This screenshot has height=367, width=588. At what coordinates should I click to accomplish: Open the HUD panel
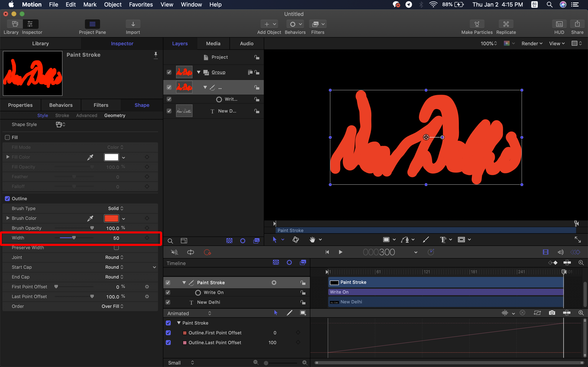coord(559,24)
